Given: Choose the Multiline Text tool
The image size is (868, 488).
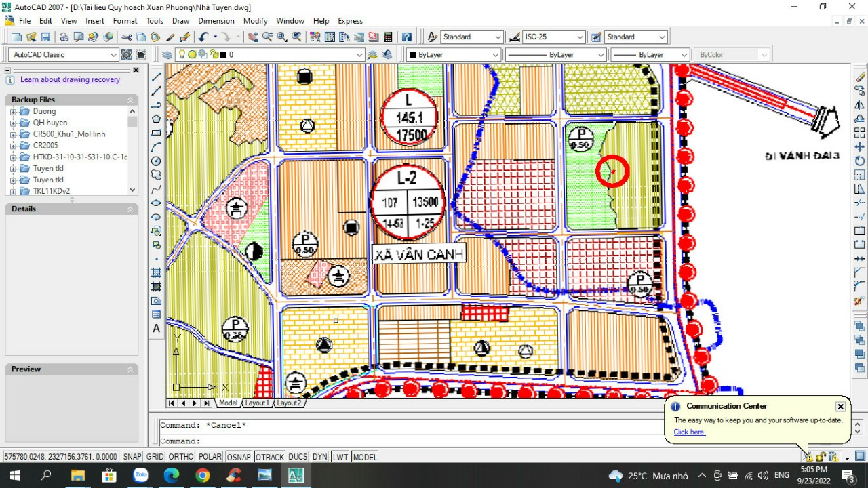Looking at the screenshot, I should (x=157, y=329).
